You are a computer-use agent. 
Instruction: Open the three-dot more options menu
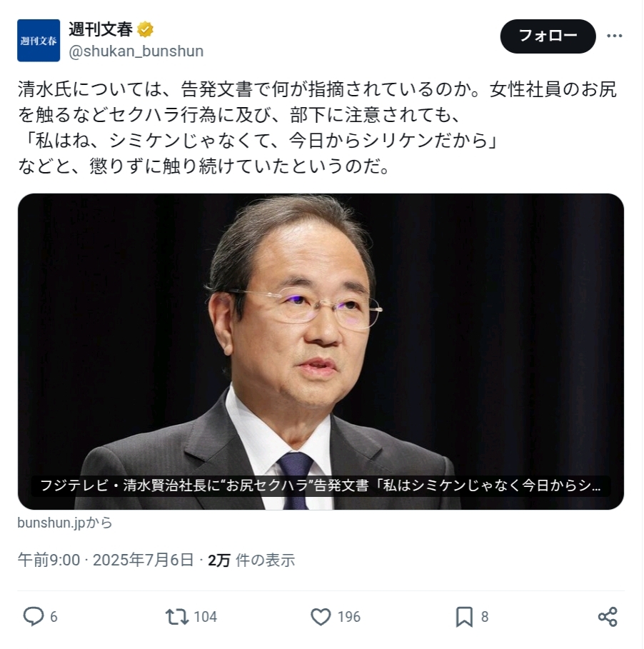click(614, 36)
